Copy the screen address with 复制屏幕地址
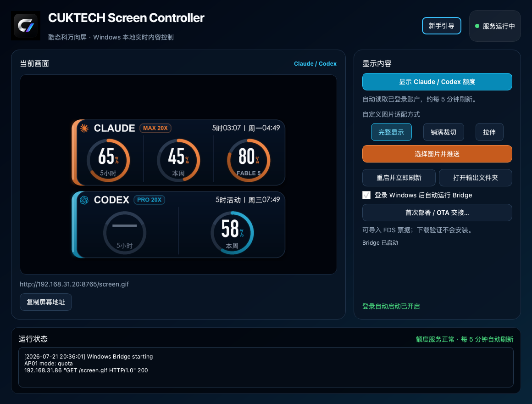The width and height of the screenshot is (532, 404). [46, 302]
